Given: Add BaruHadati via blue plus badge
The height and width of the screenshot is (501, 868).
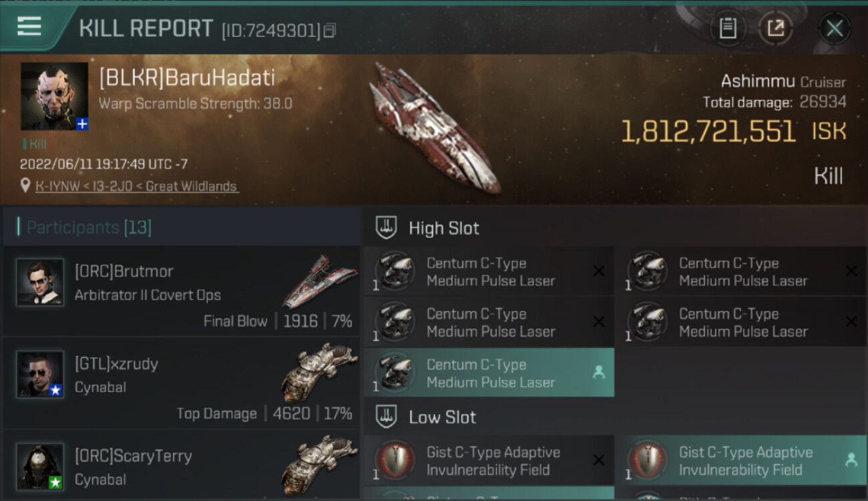Looking at the screenshot, I should (82, 124).
